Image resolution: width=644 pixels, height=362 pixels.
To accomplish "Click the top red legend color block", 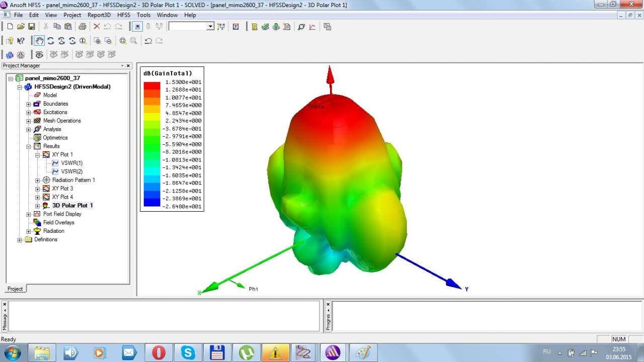I will coord(151,85).
